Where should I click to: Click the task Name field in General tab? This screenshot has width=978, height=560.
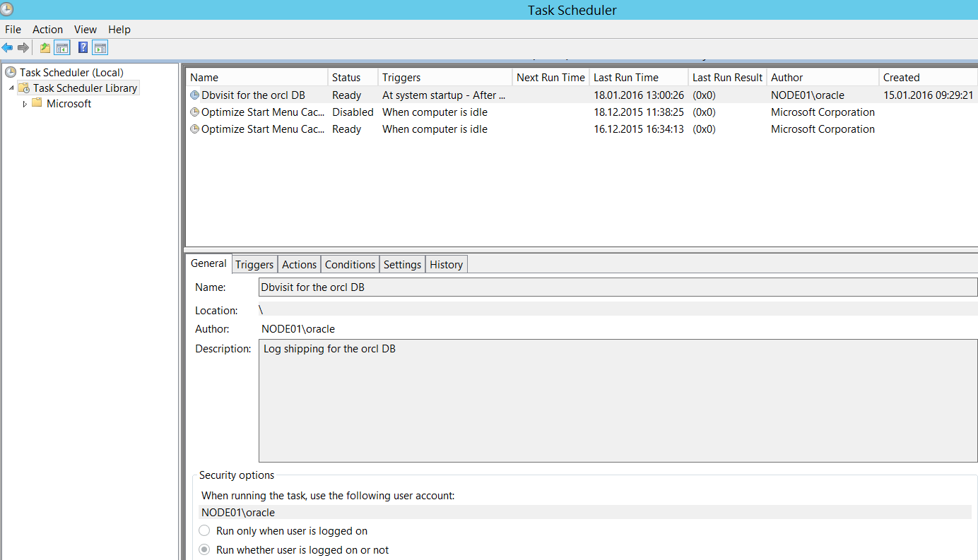click(618, 287)
